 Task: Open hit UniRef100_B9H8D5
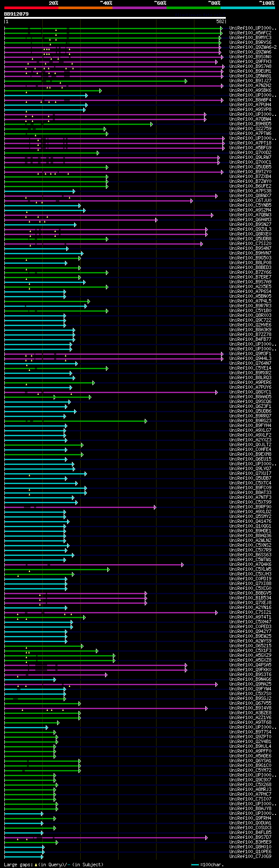[x=250, y=124]
